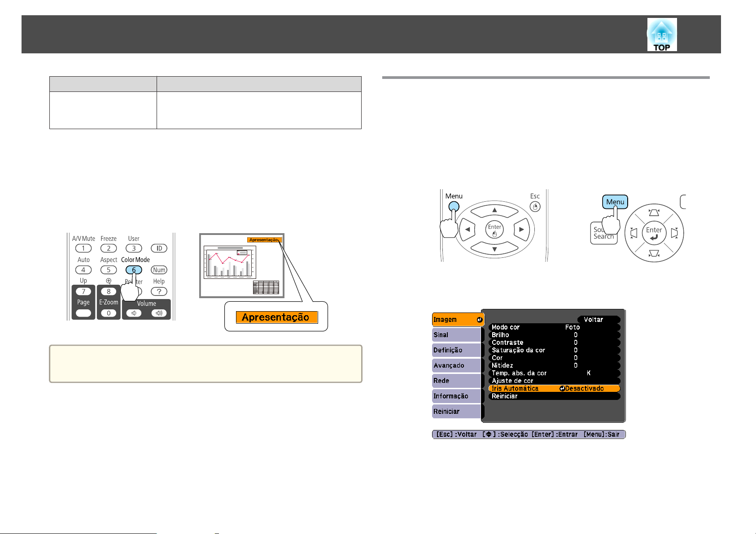The width and height of the screenshot is (756, 534).
Task: Raise volume with the Volume up button
Action: pos(159,313)
